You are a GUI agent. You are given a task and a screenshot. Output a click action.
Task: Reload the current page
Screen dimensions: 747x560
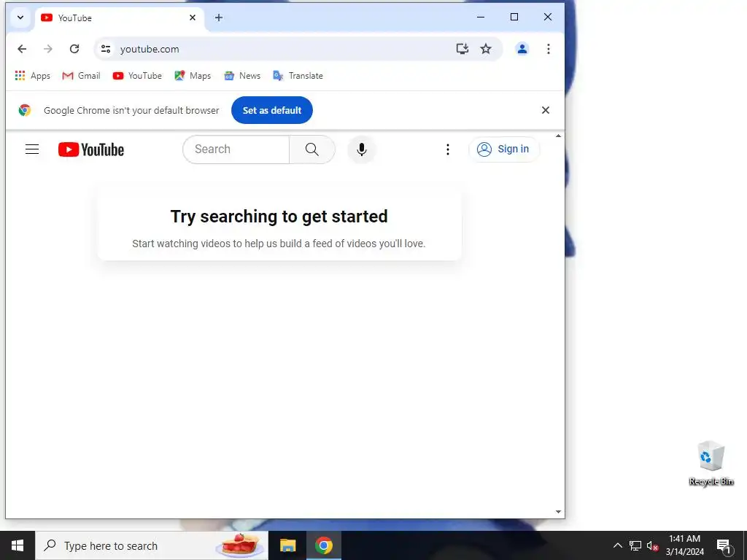tap(74, 49)
